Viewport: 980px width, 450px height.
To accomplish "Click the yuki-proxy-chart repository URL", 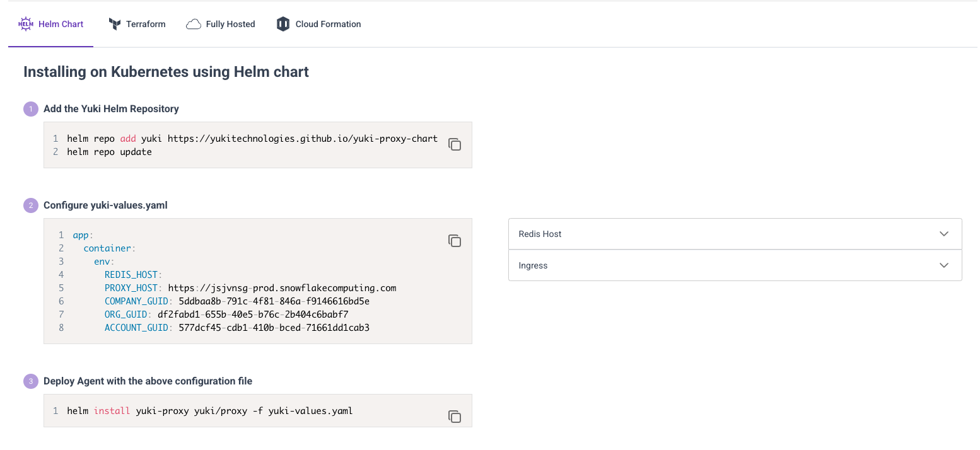I will (303, 139).
